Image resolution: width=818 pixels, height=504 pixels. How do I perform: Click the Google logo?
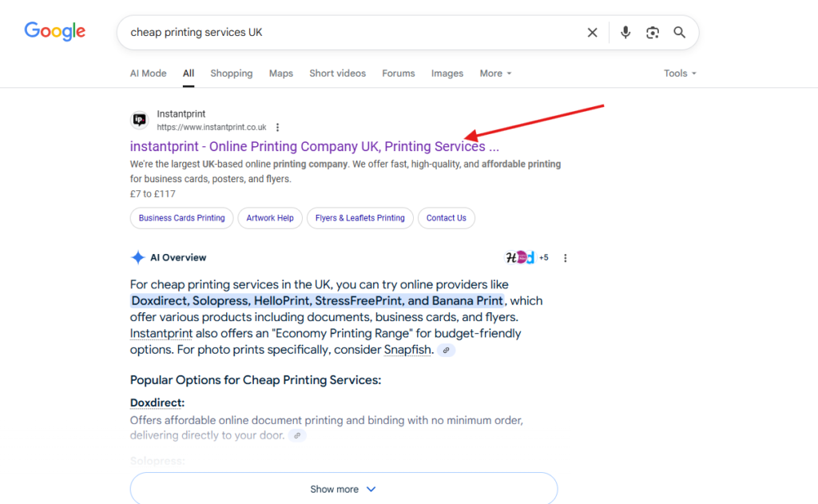(x=54, y=31)
